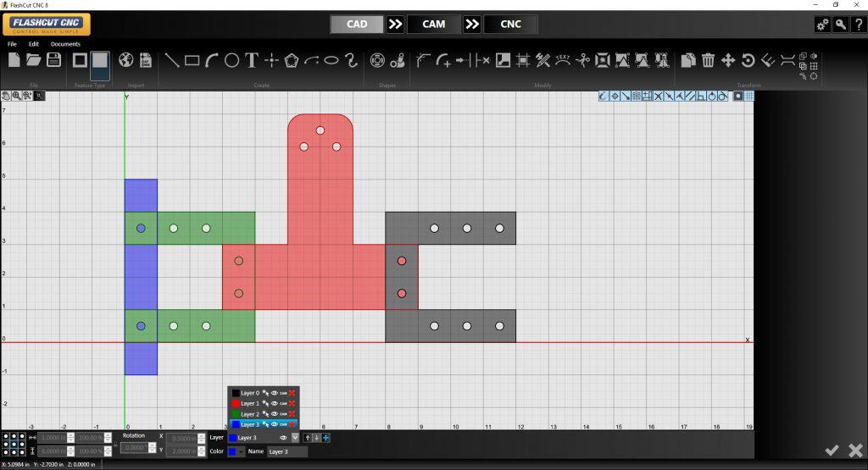Toggle grid display button above canvas
The width and height of the screenshot is (868, 470).
[x=749, y=96]
